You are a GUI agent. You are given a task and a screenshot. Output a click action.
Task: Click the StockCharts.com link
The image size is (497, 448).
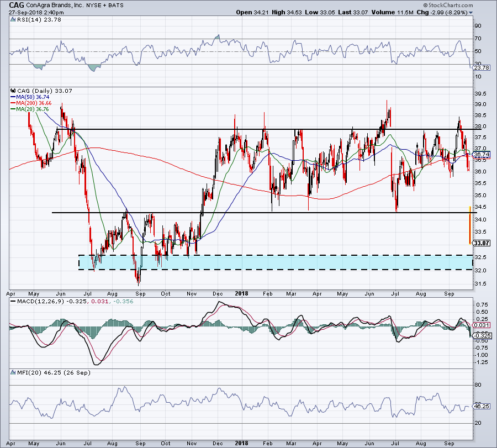[x=451, y=6]
